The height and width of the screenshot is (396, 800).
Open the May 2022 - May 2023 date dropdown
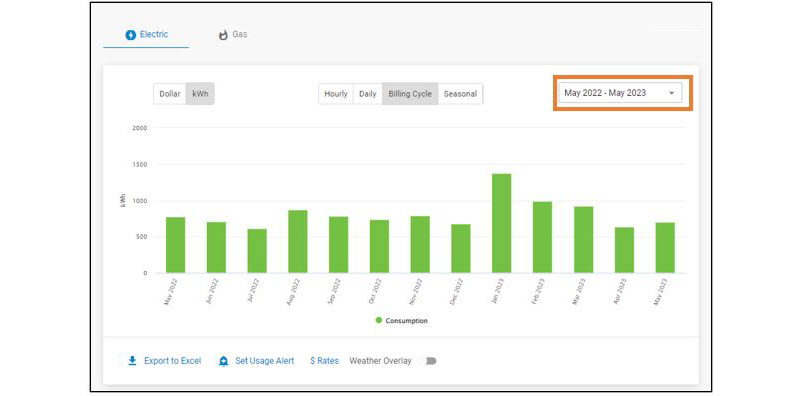coord(620,93)
